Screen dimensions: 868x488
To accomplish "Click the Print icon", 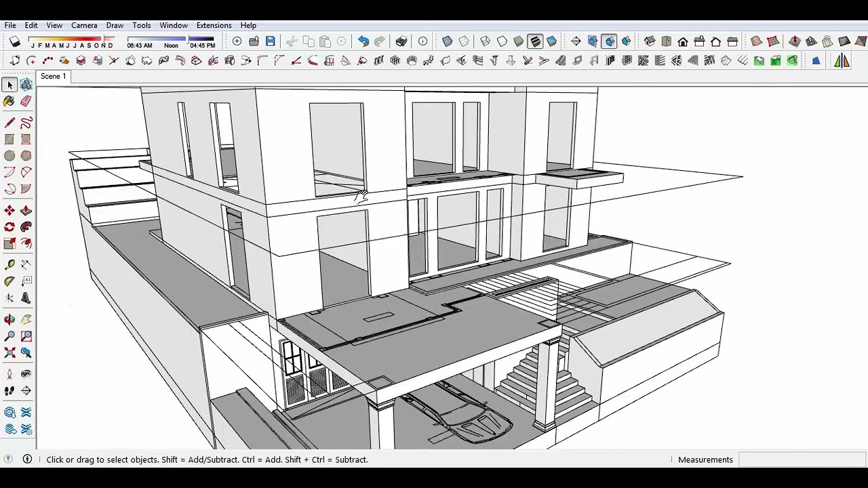I will [401, 42].
